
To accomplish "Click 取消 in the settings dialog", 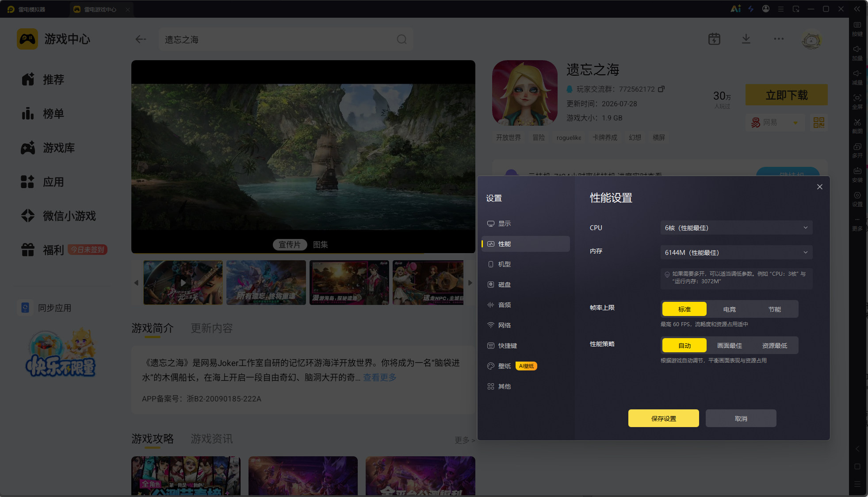I will tap(741, 418).
